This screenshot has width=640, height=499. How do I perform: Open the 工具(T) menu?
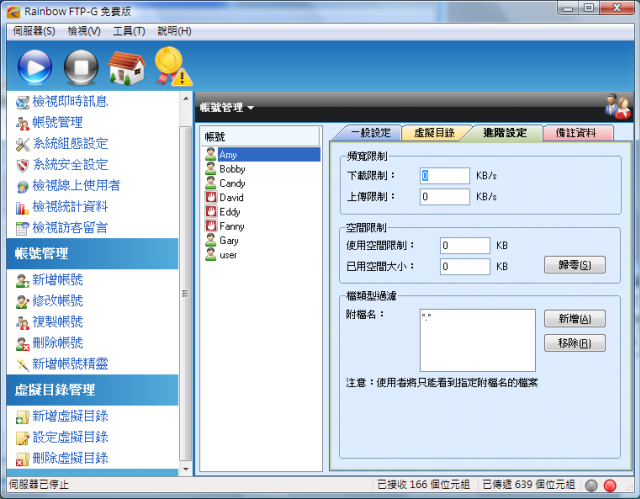coord(129,31)
